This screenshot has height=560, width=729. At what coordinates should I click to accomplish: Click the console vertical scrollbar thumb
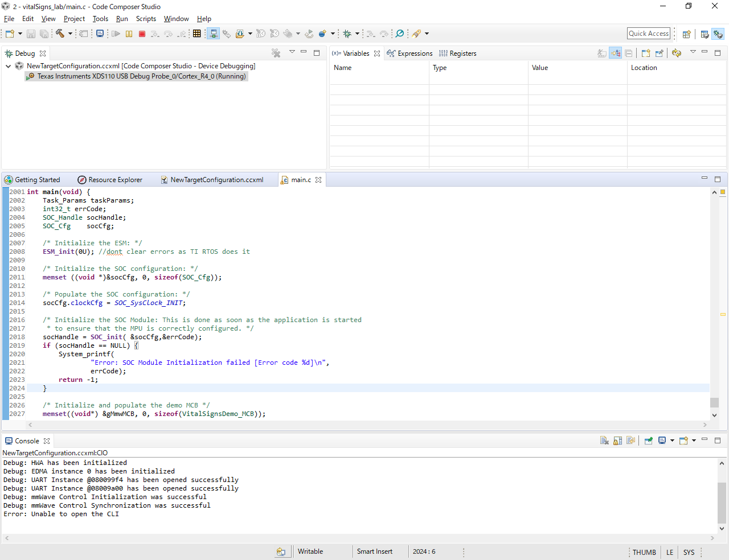pyautogui.click(x=722, y=503)
